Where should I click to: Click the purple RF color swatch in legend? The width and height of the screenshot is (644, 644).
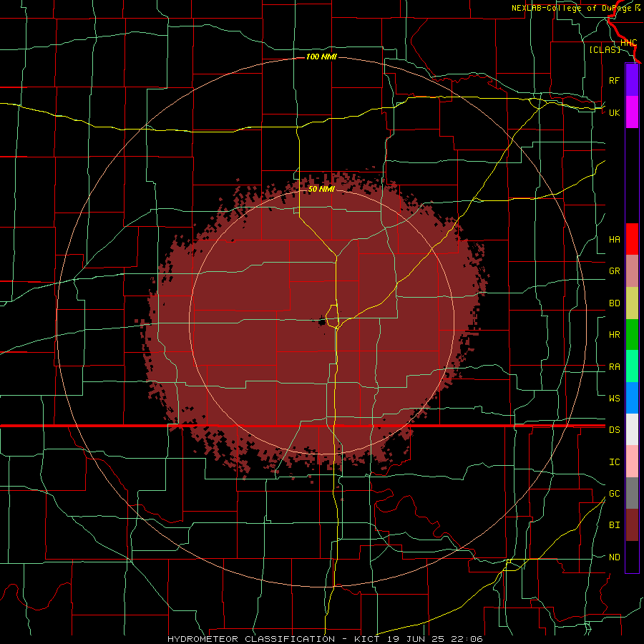[x=632, y=80]
